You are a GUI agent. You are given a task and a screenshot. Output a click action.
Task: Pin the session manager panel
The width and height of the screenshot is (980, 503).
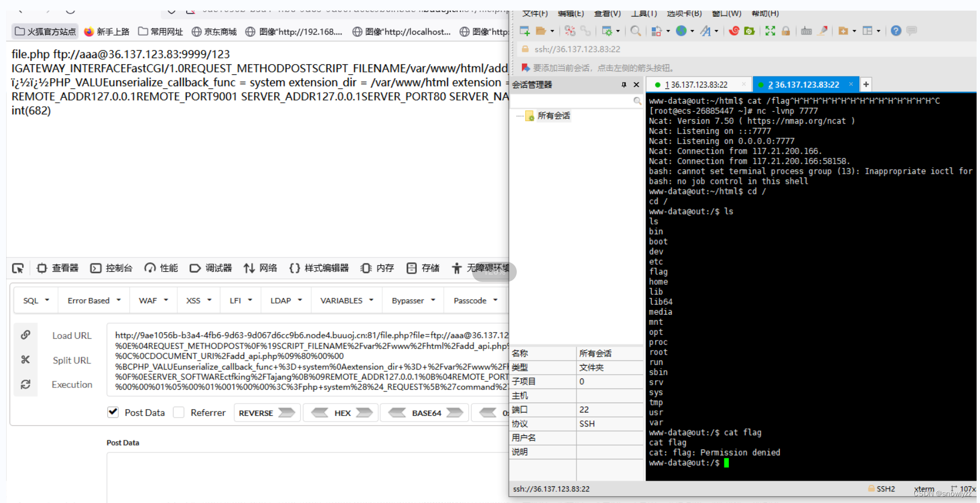(624, 85)
